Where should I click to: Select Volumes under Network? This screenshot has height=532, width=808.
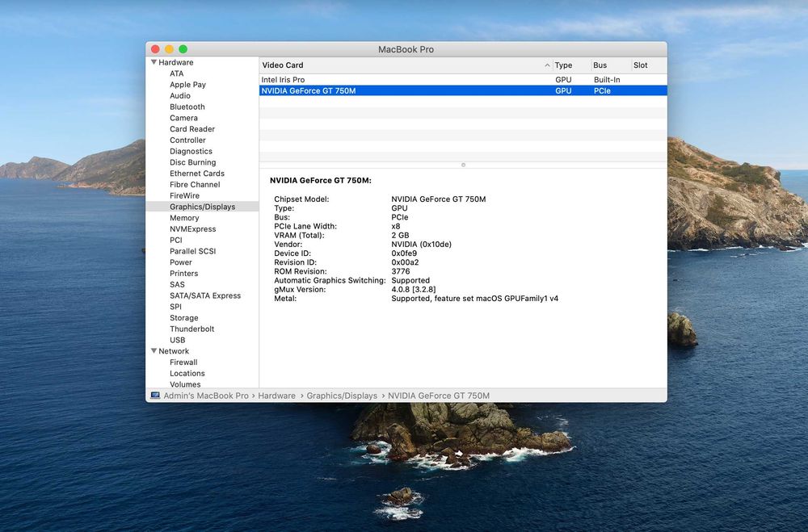click(x=185, y=384)
